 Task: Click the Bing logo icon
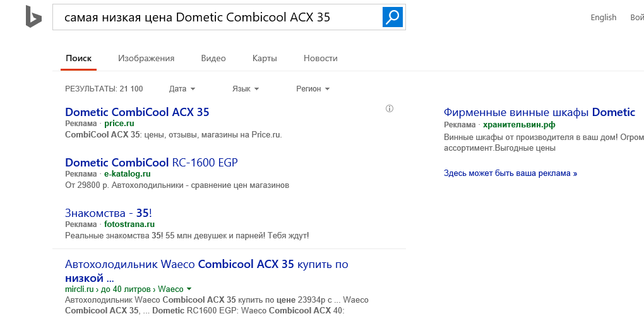(33, 17)
